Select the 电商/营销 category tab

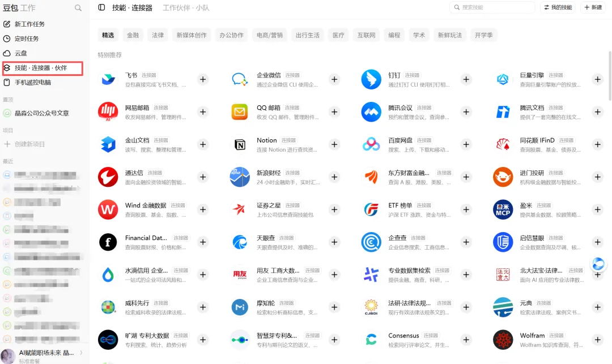tap(270, 35)
